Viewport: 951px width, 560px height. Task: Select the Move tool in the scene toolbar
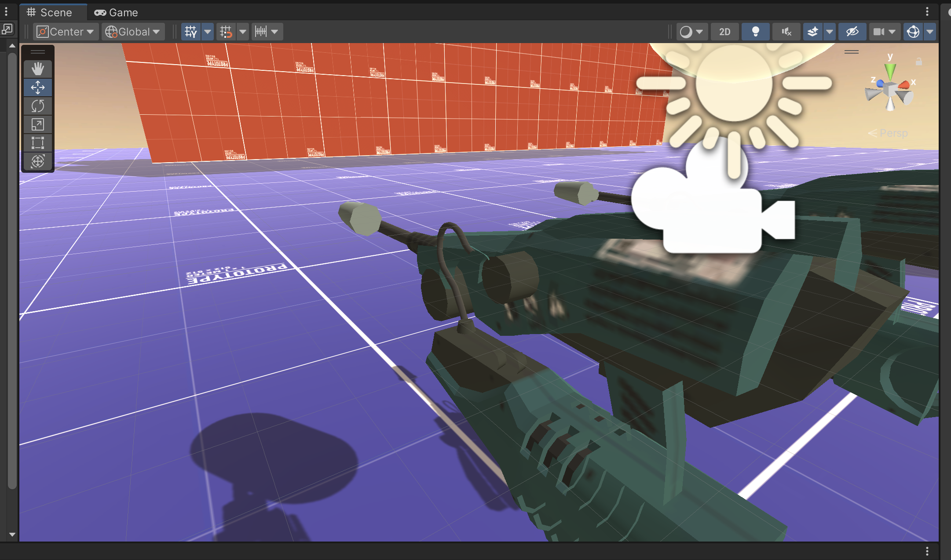[38, 87]
